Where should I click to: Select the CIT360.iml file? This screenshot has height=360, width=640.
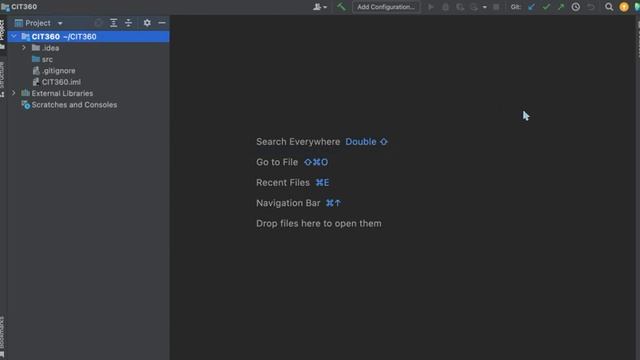coord(88,82)
